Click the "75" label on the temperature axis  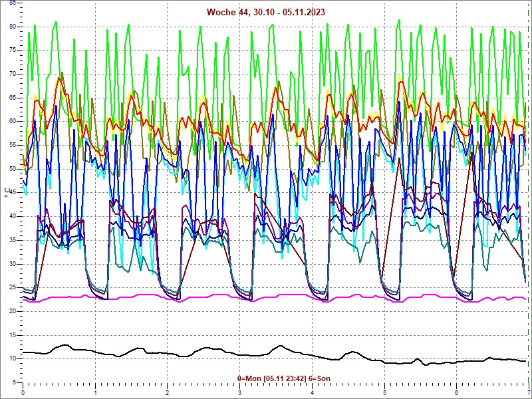point(12,51)
